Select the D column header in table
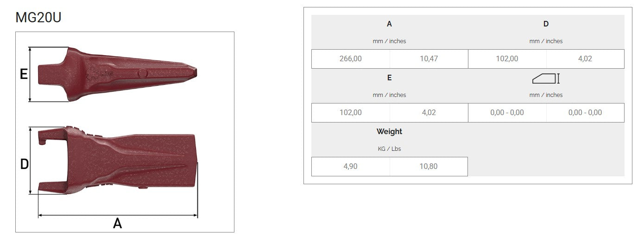The height and width of the screenshot is (239, 644). pos(546,24)
